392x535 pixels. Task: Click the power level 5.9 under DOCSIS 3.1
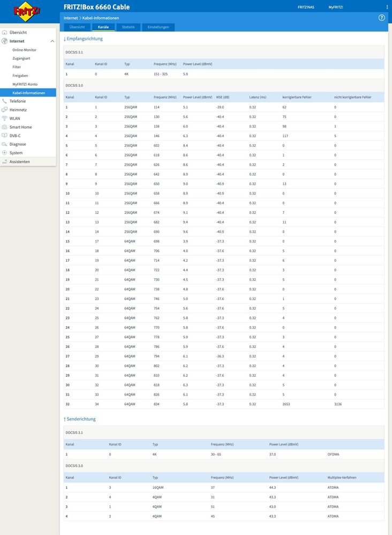(x=185, y=74)
